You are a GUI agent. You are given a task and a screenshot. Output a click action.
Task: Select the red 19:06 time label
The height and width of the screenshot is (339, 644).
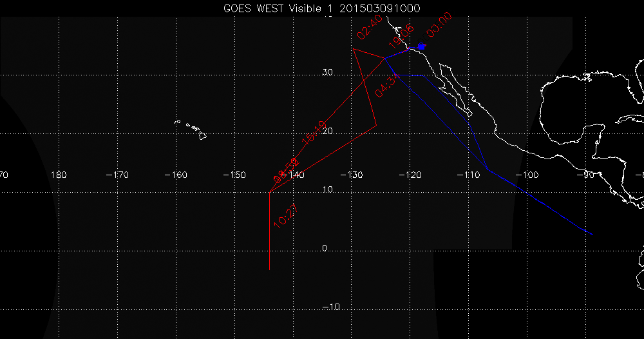tap(401, 37)
